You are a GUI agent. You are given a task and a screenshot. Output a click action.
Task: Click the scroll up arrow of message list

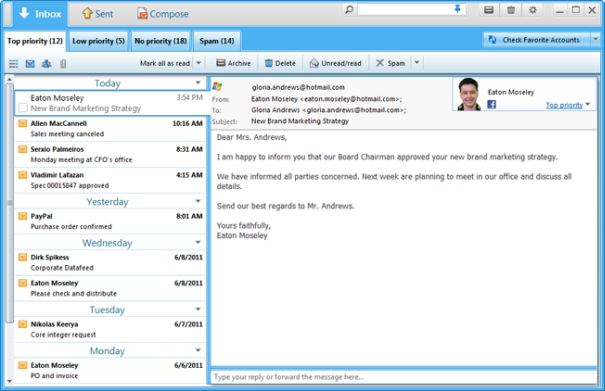click(10, 79)
